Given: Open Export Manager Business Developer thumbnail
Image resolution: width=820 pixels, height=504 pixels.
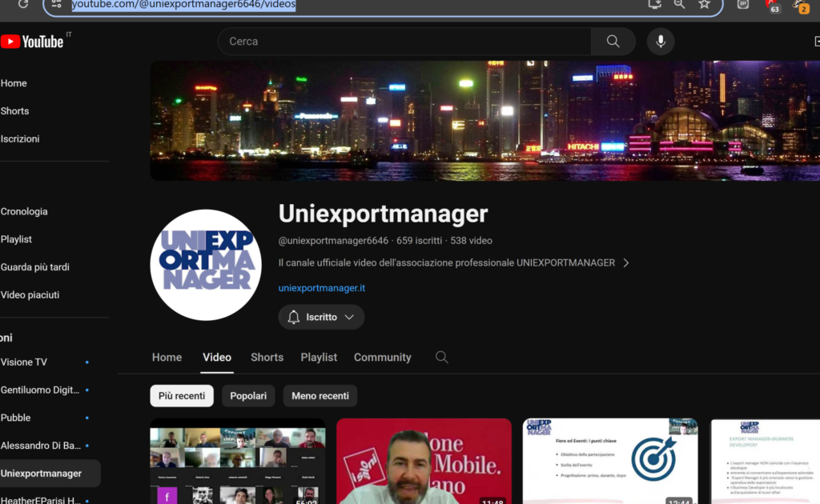Looking at the screenshot, I should point(765,461).
